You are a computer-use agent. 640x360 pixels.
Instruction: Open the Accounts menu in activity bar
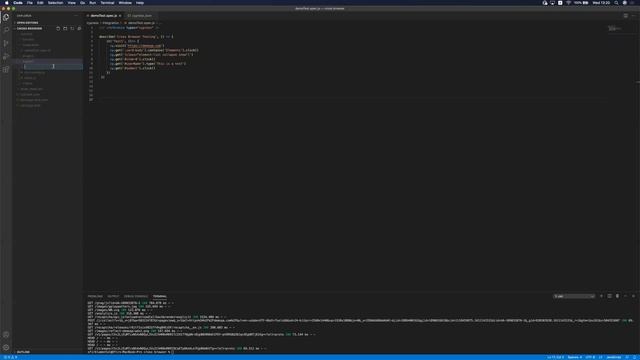click(x=6, y=334)
